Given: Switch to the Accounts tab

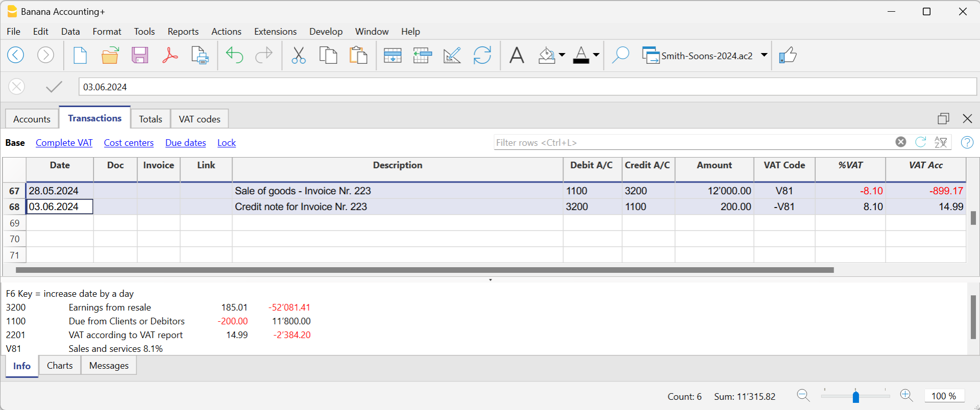Looking at the screenshot, I should point(32,119).
